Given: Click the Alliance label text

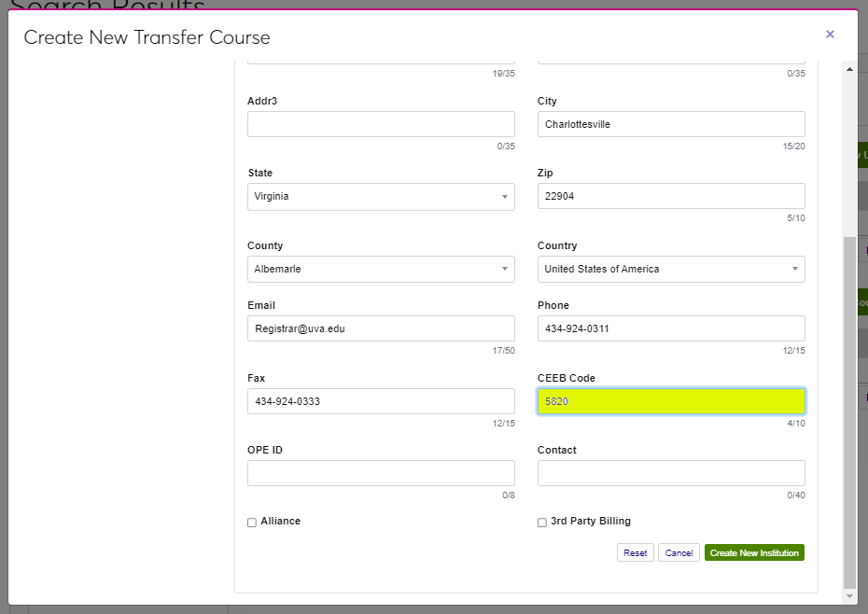Looking at the screenshot, I should [281, 521].
